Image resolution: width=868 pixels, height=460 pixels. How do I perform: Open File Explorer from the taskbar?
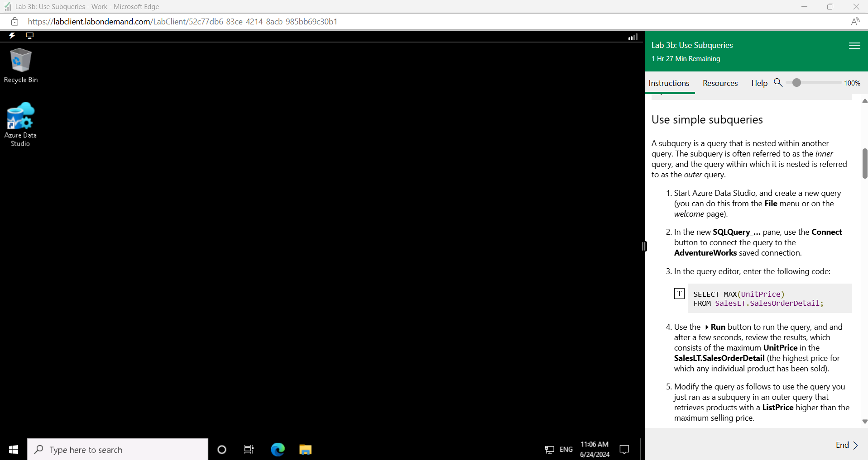tap(306, 450)
